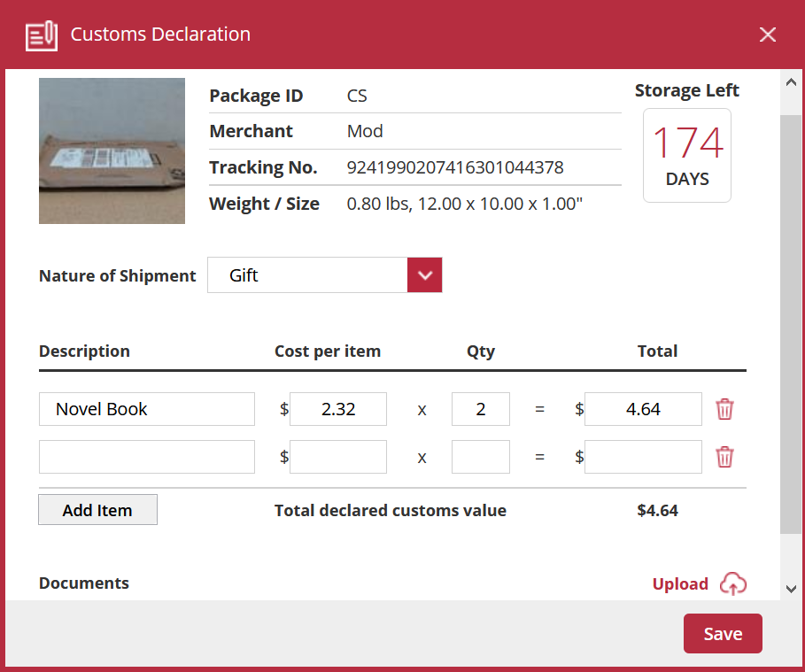Click the red chevron on the shipment type selector
Screen dimensions: 805x672
[424, 274]
